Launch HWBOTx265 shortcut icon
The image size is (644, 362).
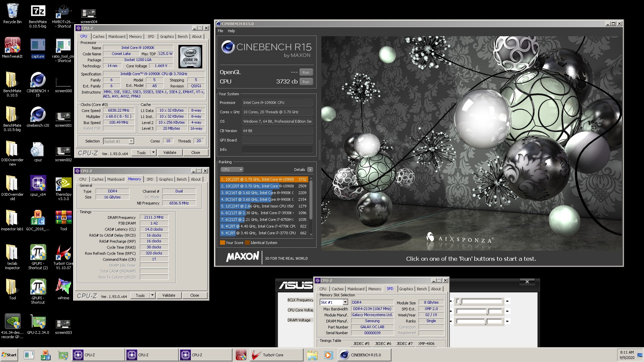[63, 15]
